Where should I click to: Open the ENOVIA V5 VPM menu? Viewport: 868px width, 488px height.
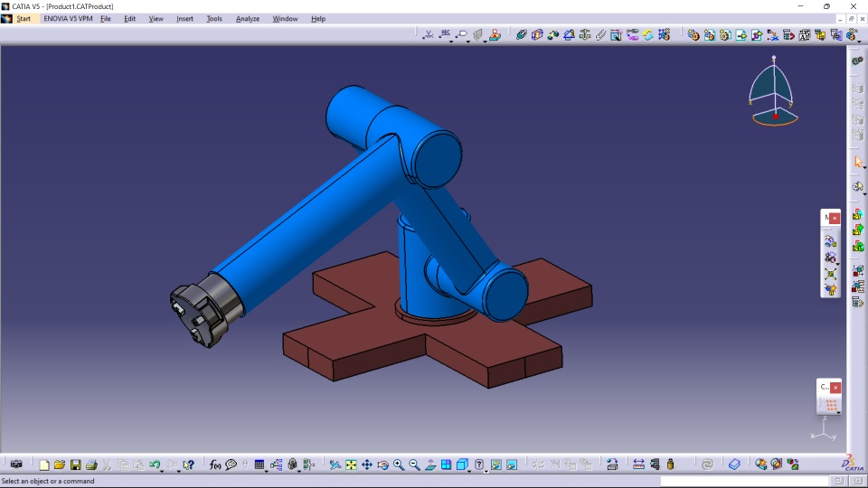click(68, 18)
